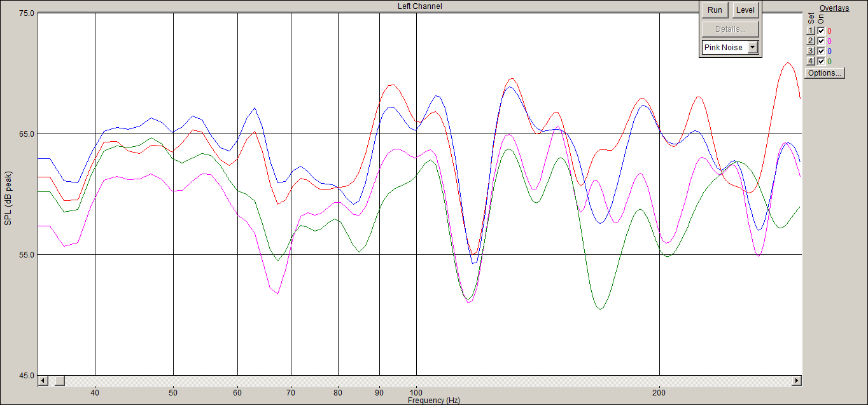Screen dimensions: 868x405
Task: Open overlay Options... dialog
Action: click(825, 73)
